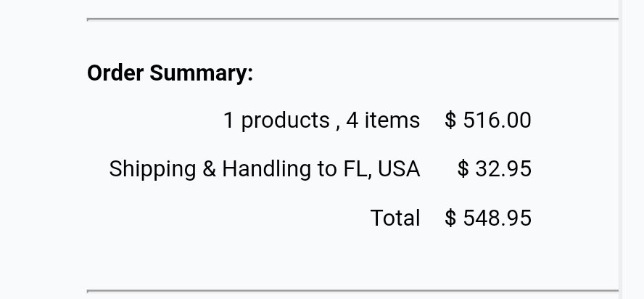
Task: Click the $ 516.00 subtotal amount
Action: [x=488, y=120]
